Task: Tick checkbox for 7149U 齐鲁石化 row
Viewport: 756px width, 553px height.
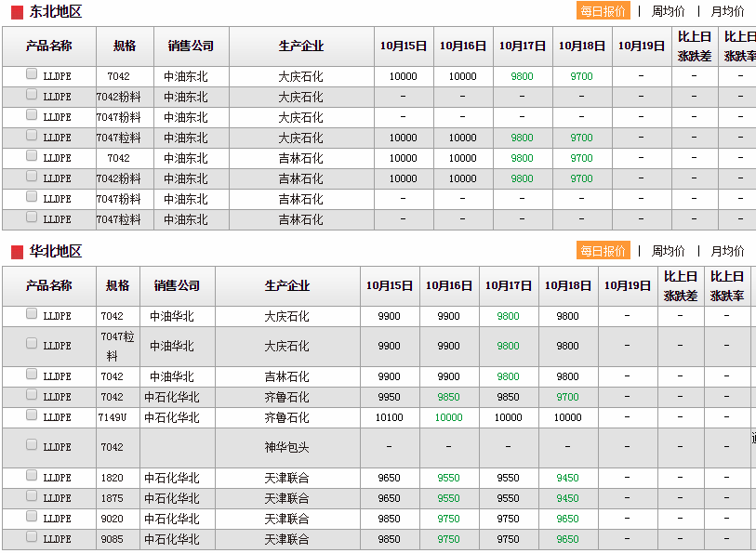Action: click(x=32, y=415)
